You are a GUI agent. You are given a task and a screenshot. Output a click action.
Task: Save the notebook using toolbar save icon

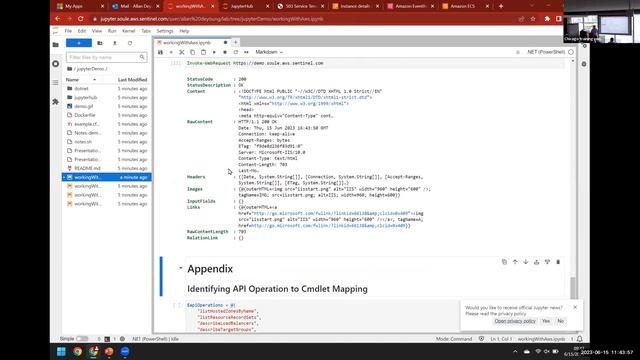160,52
